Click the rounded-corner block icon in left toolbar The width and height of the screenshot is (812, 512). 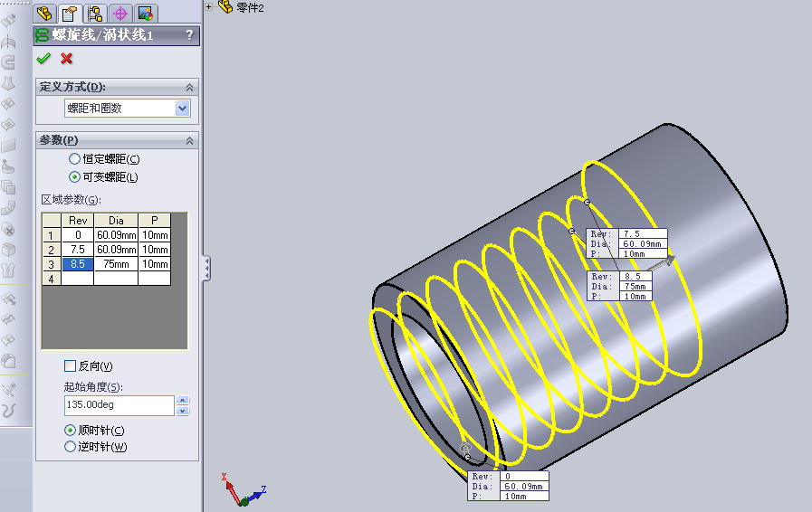(8, 360)
